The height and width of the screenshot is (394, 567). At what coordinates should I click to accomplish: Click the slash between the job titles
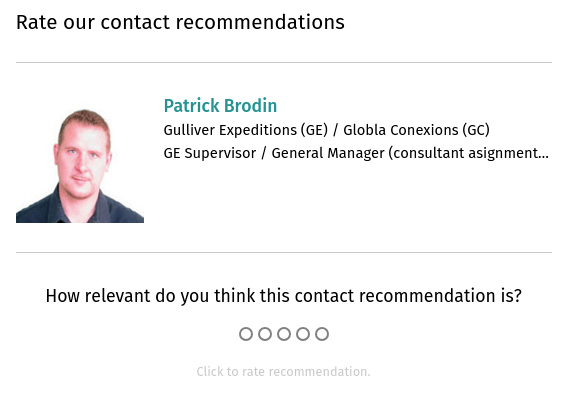click(264, 153)
